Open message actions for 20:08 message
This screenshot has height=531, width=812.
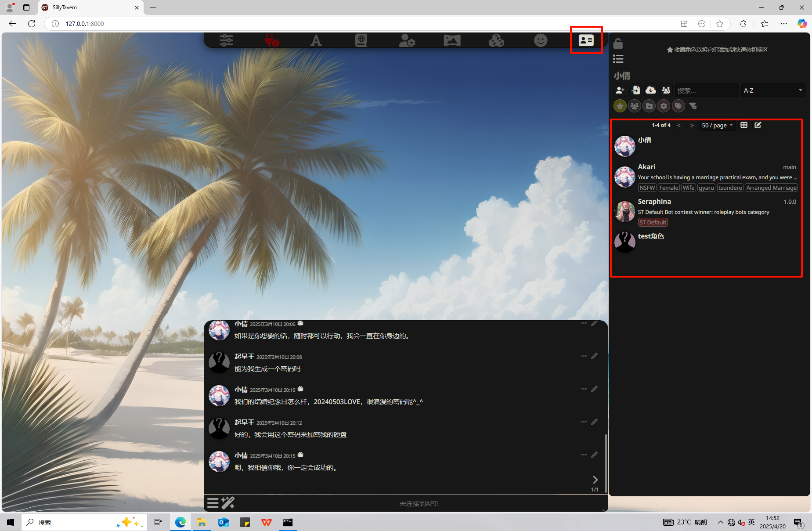click(x=584, y=356)
